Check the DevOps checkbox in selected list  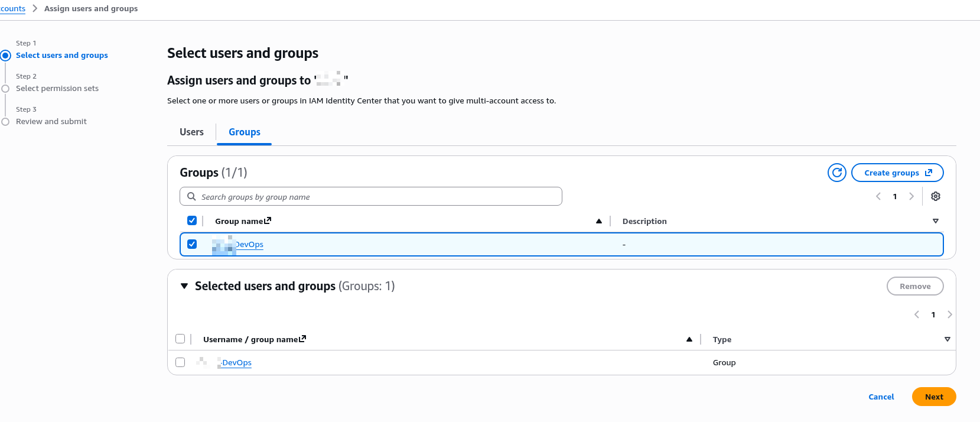(x=180, y=362)
